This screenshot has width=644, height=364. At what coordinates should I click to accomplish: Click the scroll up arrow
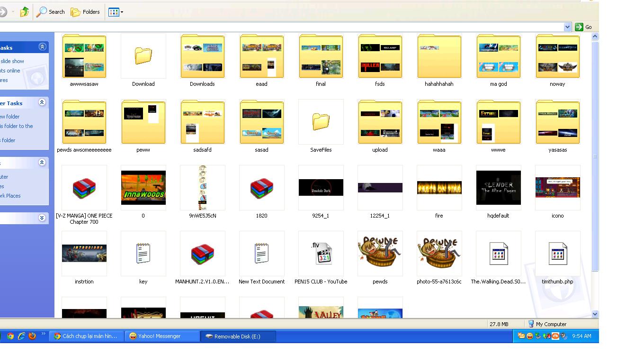595,36
